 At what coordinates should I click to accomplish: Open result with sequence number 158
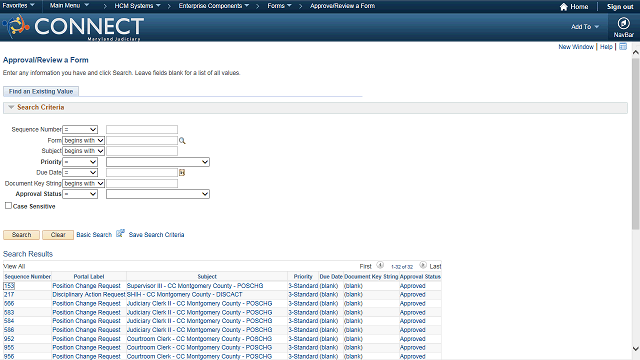coord(9,286)
